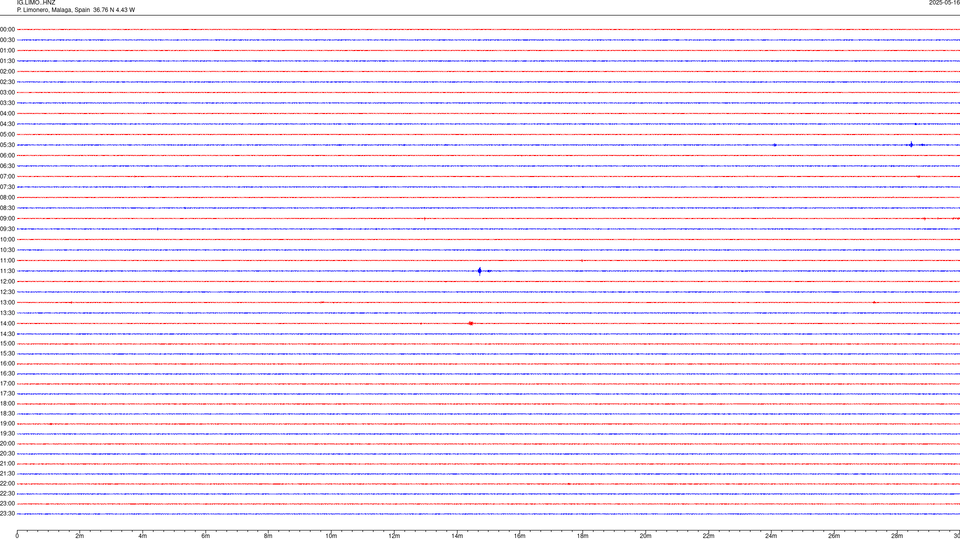
Task: Click the 0 tick label on the minutes axis
Action: pyautogui.click(x=17, y=536)
